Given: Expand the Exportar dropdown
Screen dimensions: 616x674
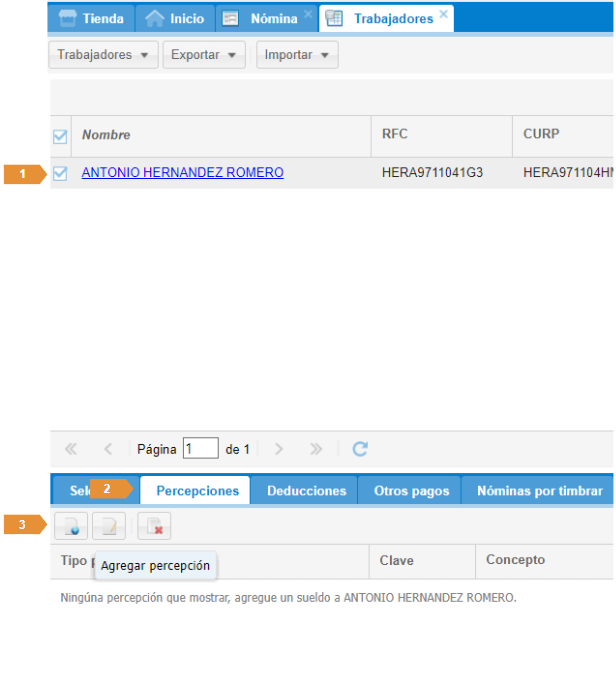Looking at the screenshot, I should [204, 55].
